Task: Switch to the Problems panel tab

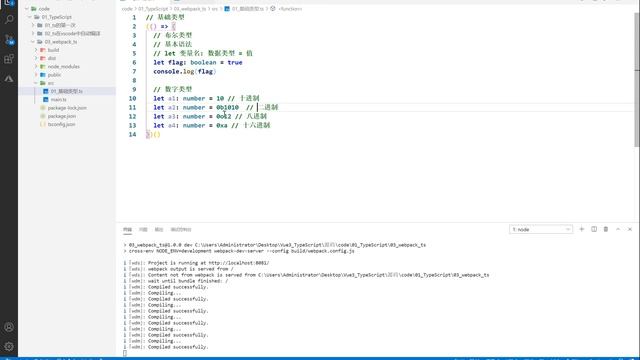Action: tap(143, 229)
